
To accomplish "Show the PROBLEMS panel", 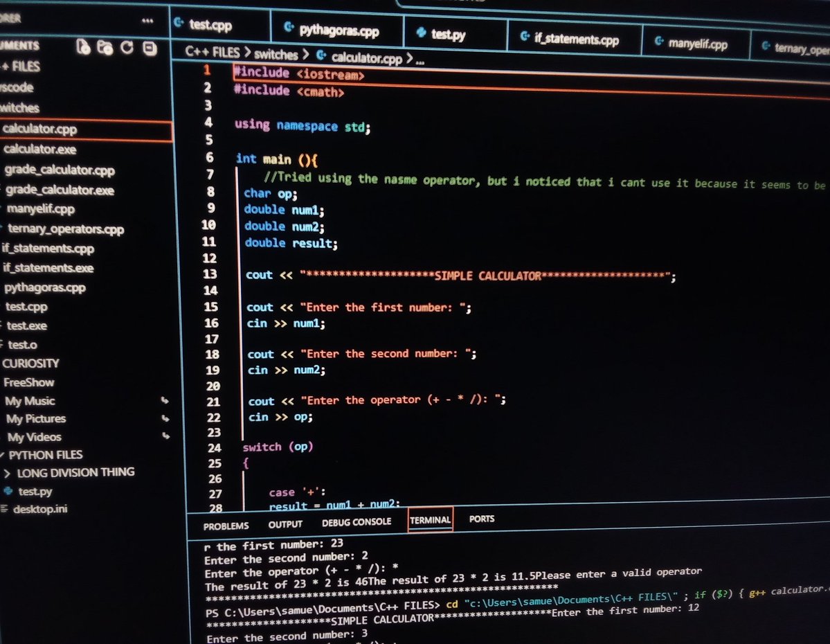I will 226,526.
